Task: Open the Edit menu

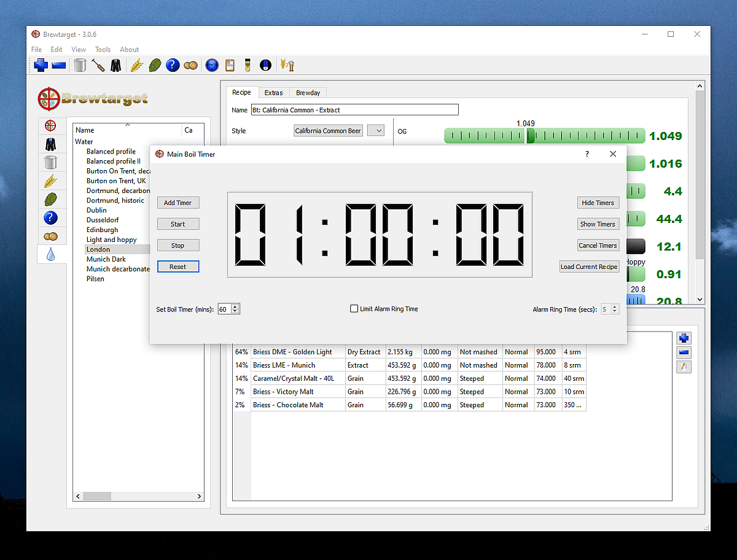Action: [57, 50]
